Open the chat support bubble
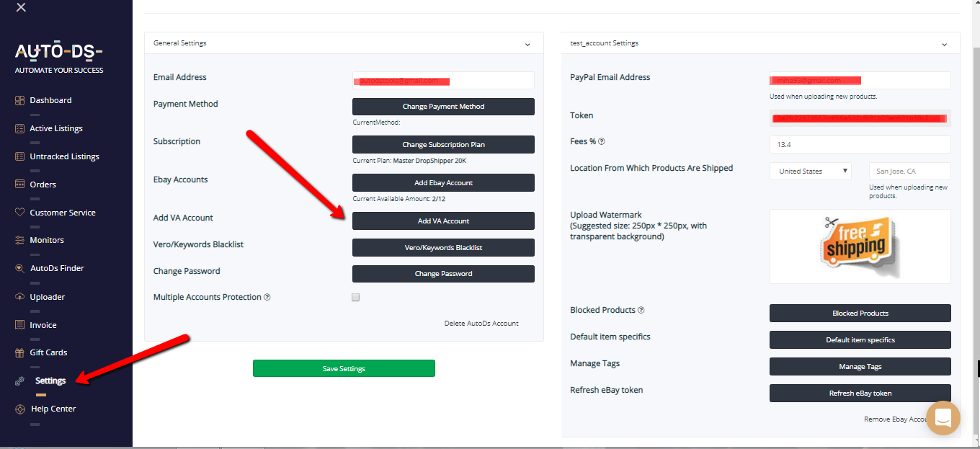This screenshot has height=449, width=980. click(x=943, y=417)
